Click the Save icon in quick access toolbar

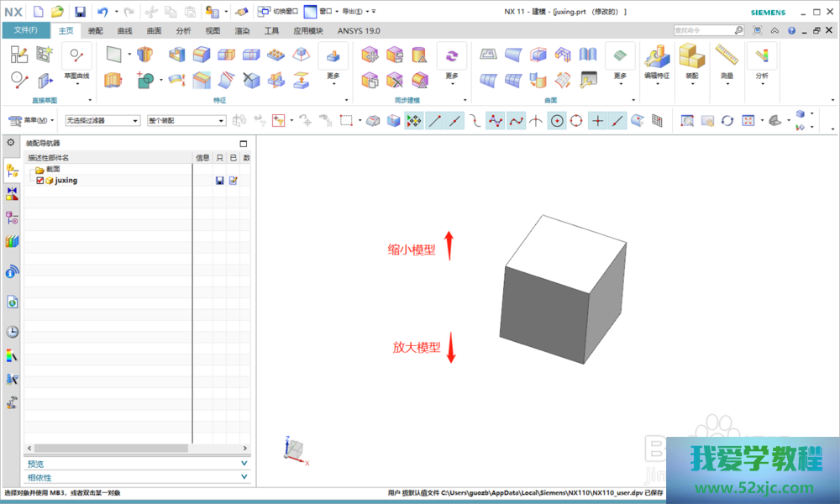tap(80, 12)
